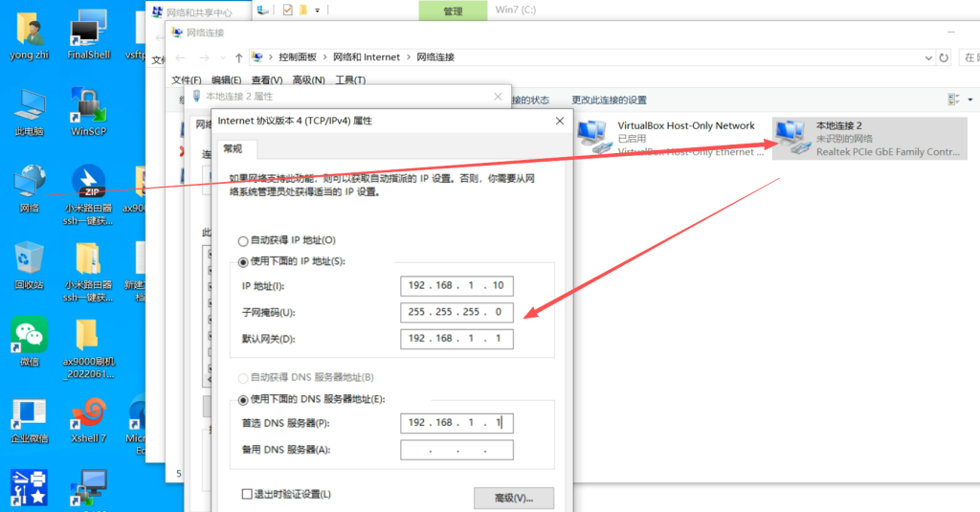
Task: Click the 子网掩码 input field
Action: [457, 312]
